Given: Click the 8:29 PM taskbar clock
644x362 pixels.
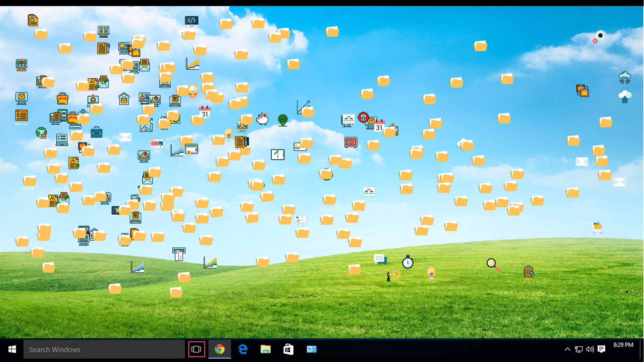Looking at the screenshot, I should click(x=623, y=345).
